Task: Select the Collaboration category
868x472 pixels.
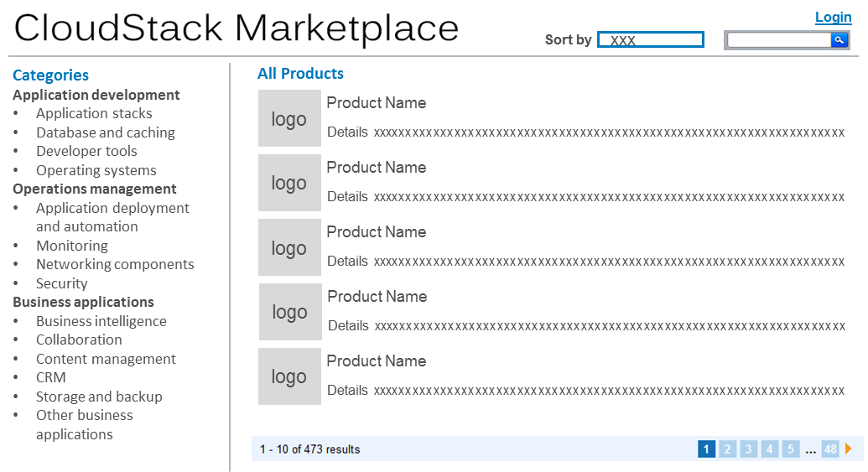Action: click(79, 340)
